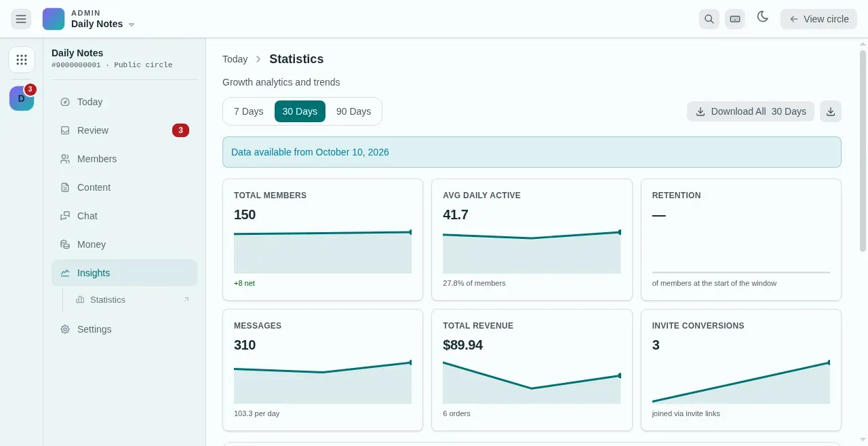Go to Members section
868x446 pixels.
pos(125,159)
